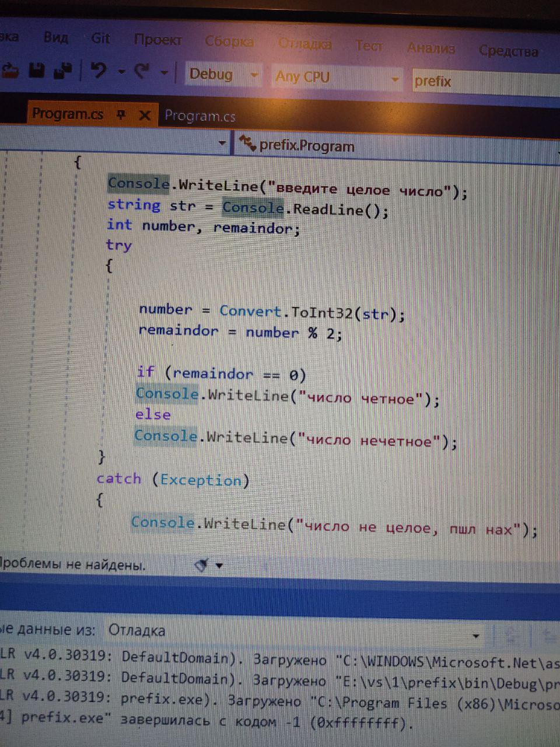The width and height of the screenshot is (560, 747).
Task: Pin the active Program.cs tab
Action: point(121,114)
